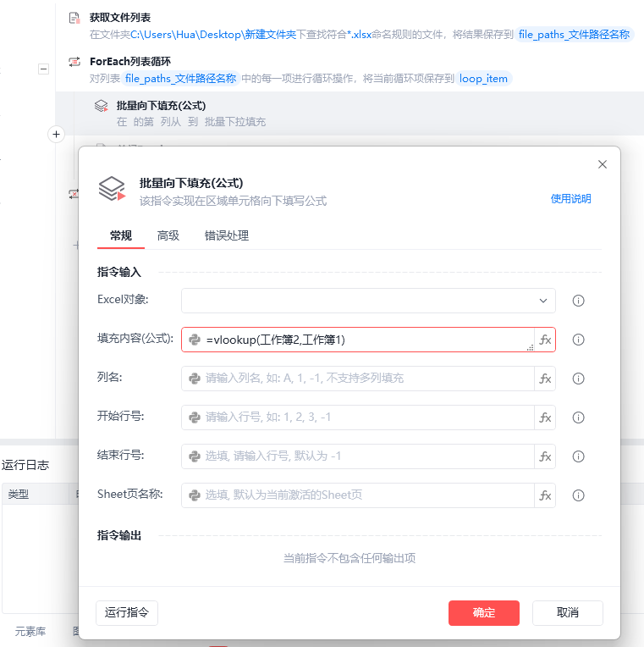The height and width of the screenshot is (647, 644).
Task: Click the 获取文件列表 step icon
Action: point(74,18)
